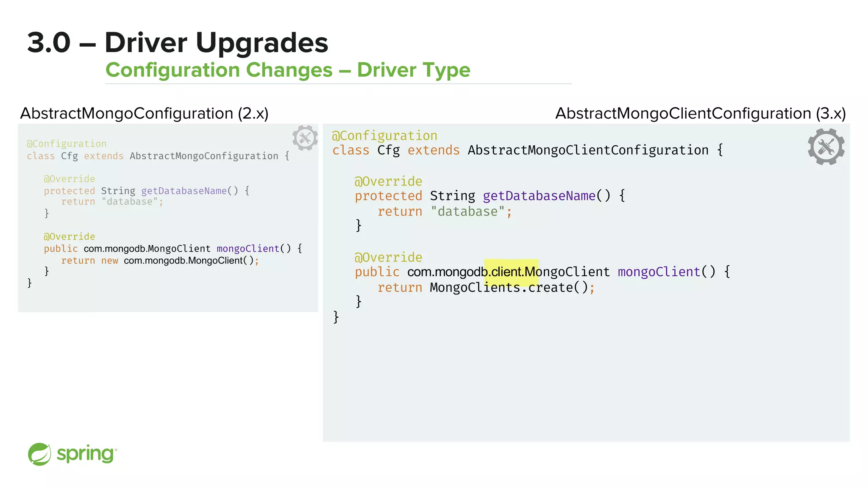The height and width of the screenshot is (488, 868).
Task: Click the gear-and-tools icon in the 2.x code panel
Action: (x=305, y=138)
